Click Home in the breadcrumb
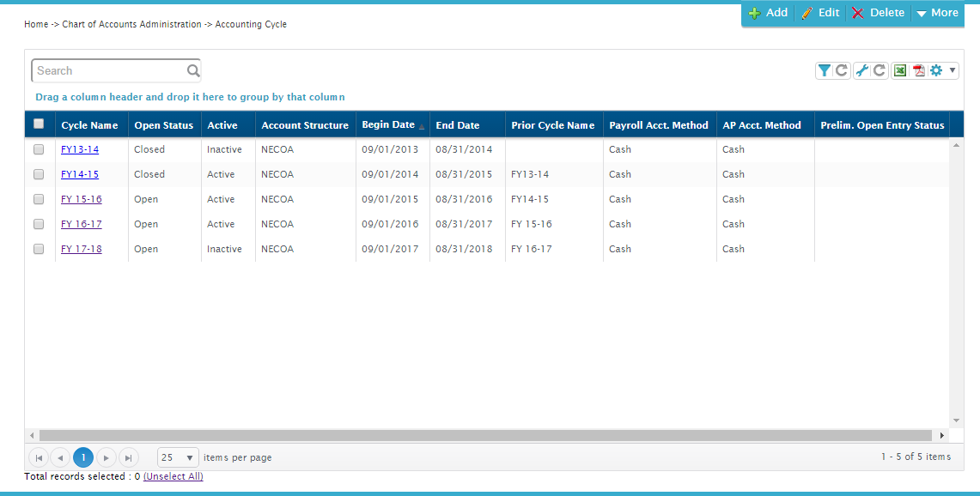This screenshot has width=980, height=496. [x=36, y=24]
